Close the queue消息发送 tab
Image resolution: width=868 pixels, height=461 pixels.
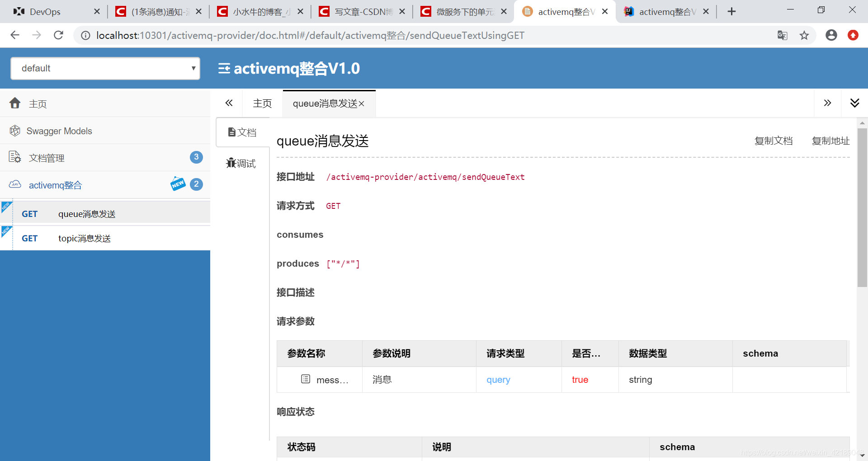(x=362, y=104)
